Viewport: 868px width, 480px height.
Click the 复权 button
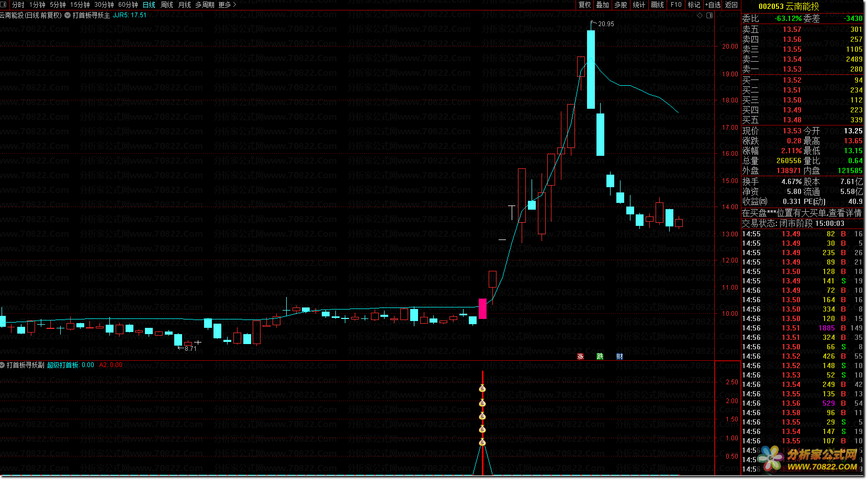[x=584, y=5]
